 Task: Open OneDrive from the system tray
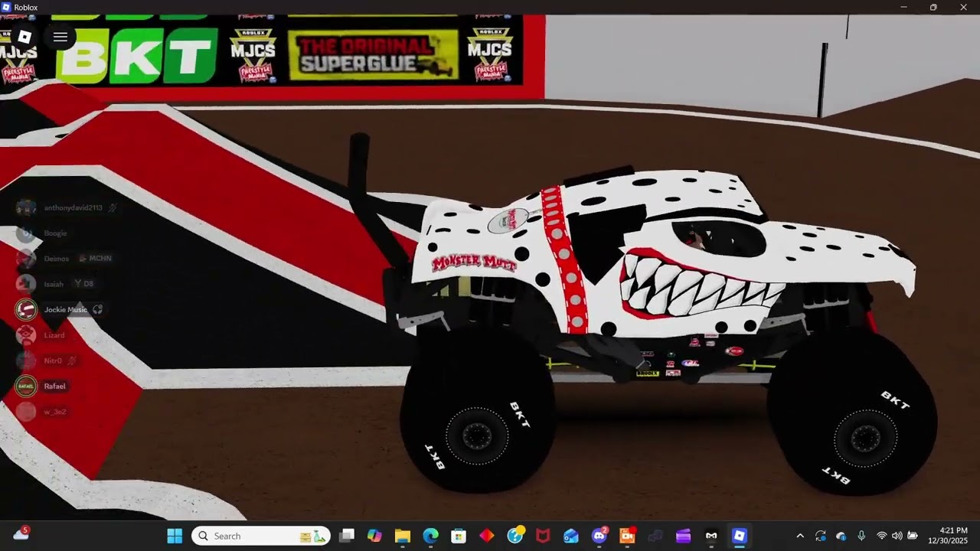pos(841,536)
